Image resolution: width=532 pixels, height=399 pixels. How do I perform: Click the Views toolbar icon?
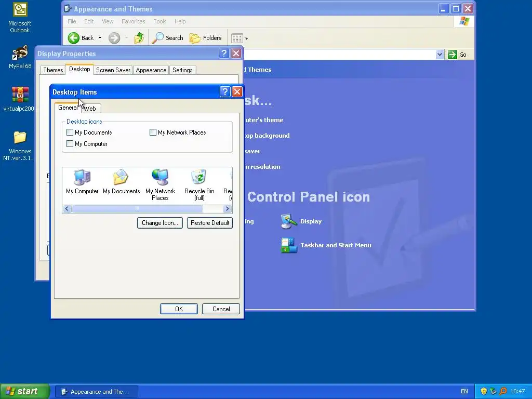click(x=237, y=38)
